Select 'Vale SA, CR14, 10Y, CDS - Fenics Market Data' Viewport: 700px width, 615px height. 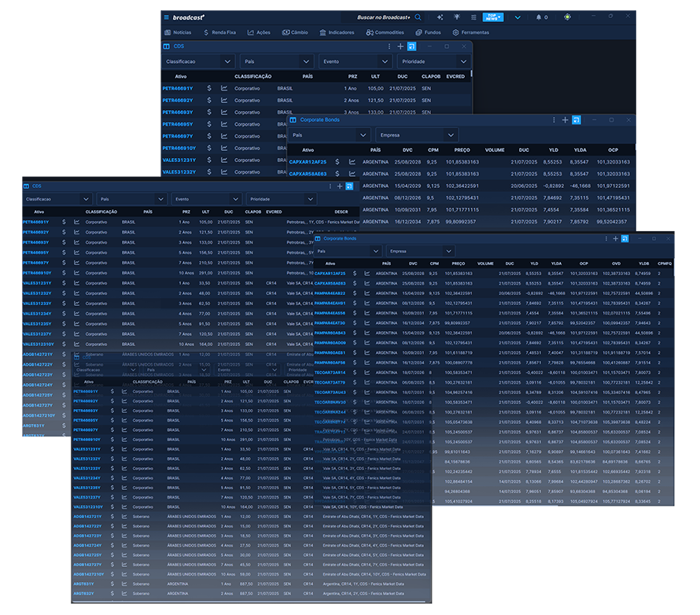click(x=363, y=507)
